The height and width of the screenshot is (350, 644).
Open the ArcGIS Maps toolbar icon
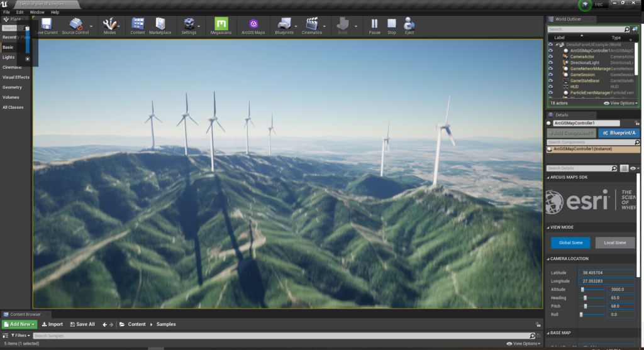tap(253, 26)
